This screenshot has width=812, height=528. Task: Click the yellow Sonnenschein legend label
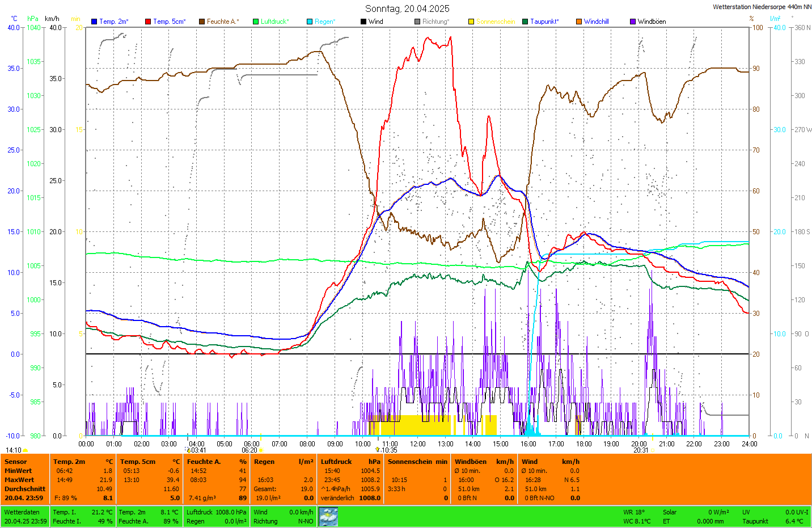[x=495, y=22]
